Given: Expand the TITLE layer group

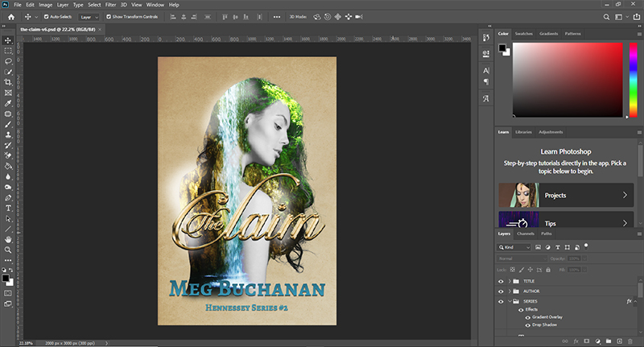Looking at the screenshot, I should (x=510, y=281).
